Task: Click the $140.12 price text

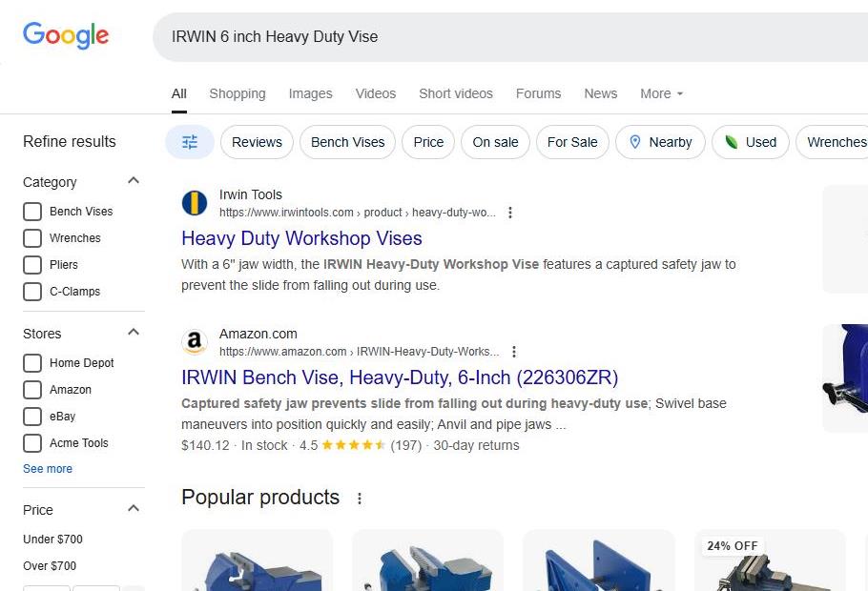Action: [x=205, y=445]
